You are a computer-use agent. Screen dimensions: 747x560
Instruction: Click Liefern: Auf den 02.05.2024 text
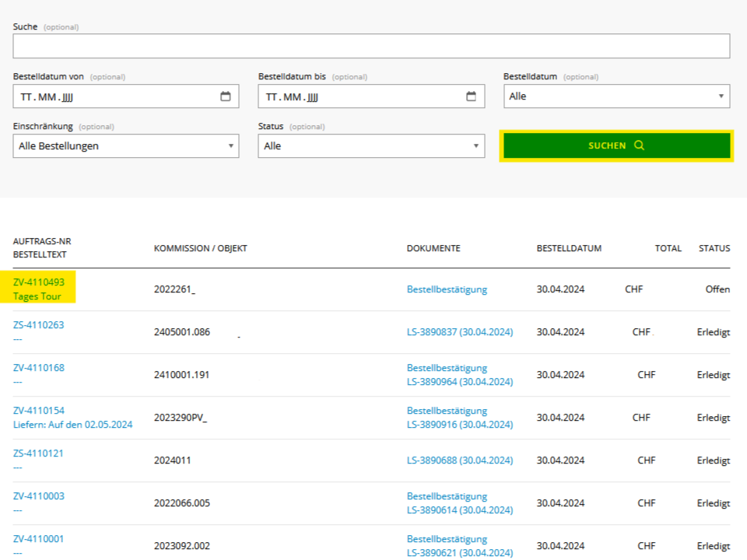pos(73,425)
